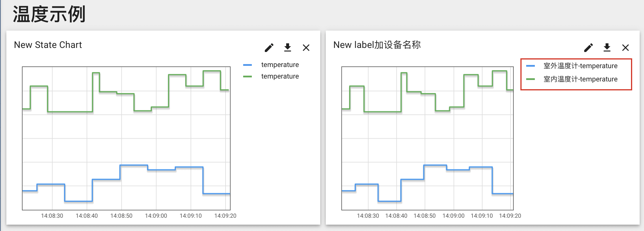Toggle 室外温度计-temperature legend entry
The width and height of the screenshot is (644, 231).
point(580,66)
